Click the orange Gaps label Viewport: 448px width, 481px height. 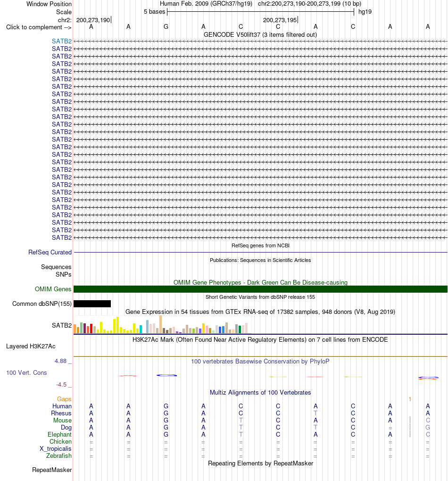coord(64,399)
